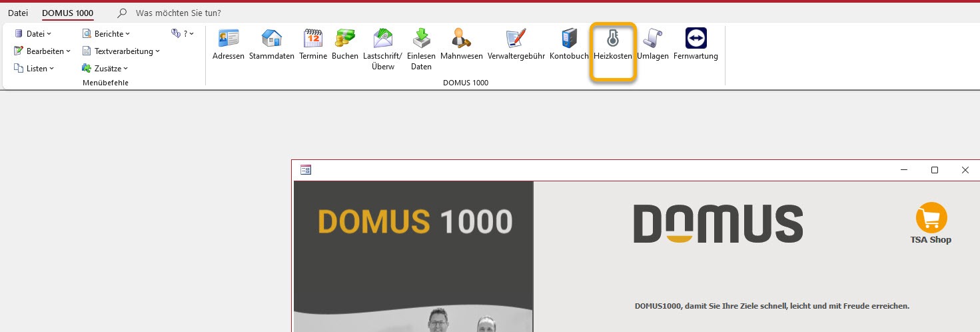The height and width of the screenshot is (332, 980).
Task: Click the Einlesen Daten download icon
Action: (x=421, y=38)
